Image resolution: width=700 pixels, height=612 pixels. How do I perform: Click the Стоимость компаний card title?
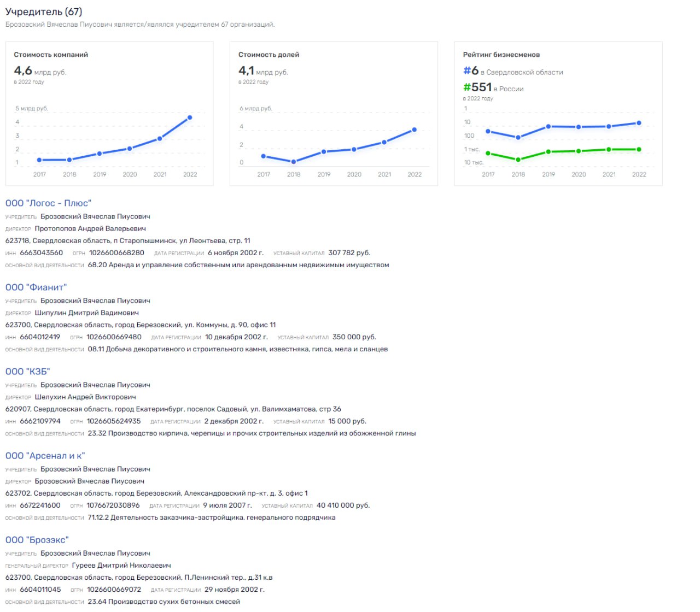tap(51, 55)
